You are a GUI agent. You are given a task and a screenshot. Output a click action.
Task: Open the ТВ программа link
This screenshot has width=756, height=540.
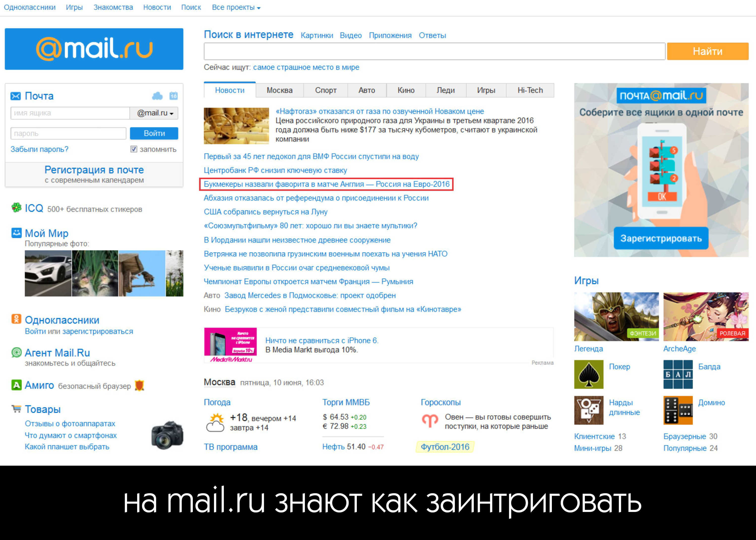tap(230, 447)
